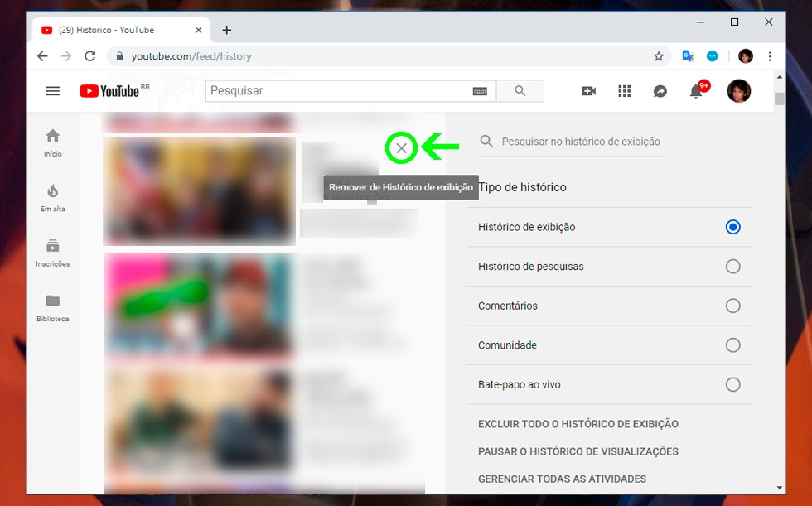Click the page scrollbar down arrow

tap(780, 488)
